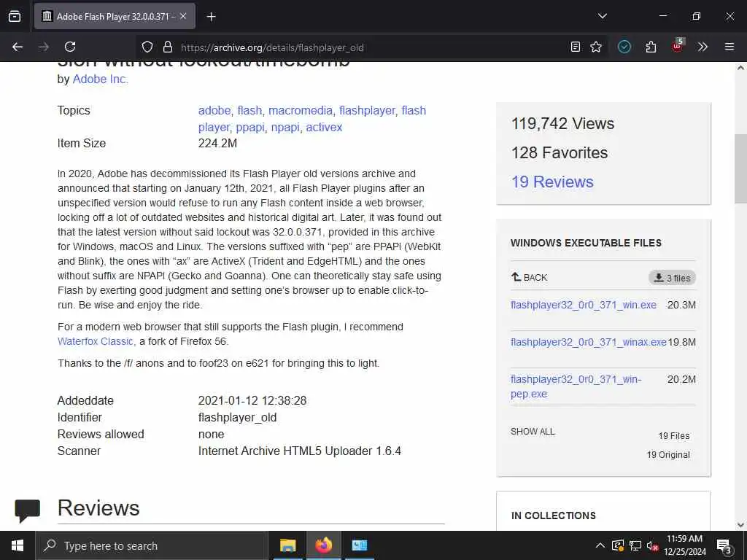Open the Firefox application menu
This screenshot has width=747, height=560.
pos(729,47)
